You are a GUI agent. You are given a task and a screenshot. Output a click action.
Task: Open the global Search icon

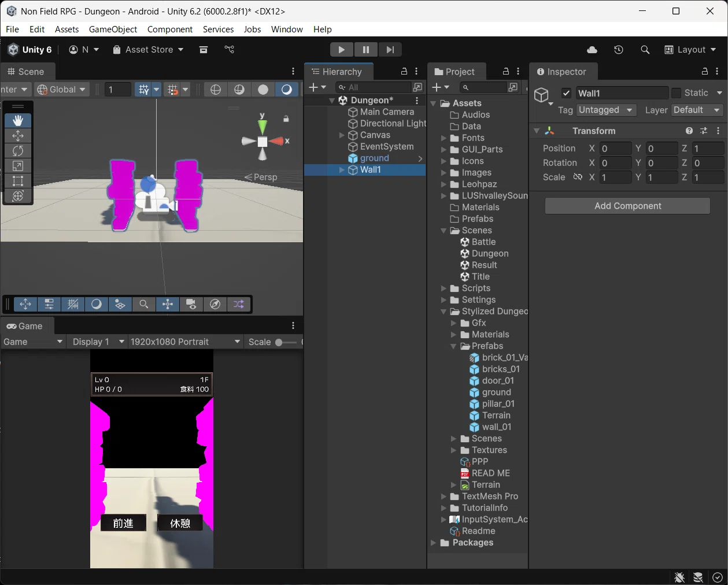(645, 50)
